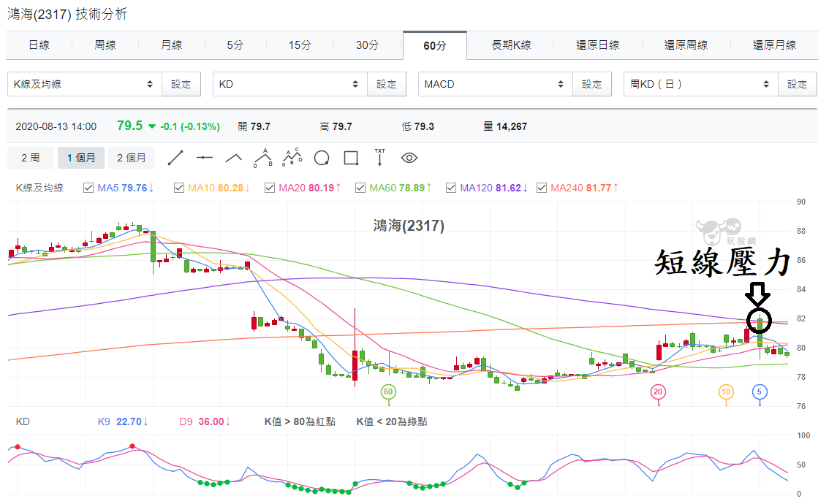
Task: Pick the rectangle drawing tool
Action: pyautogui.click(x=351, y=158)
